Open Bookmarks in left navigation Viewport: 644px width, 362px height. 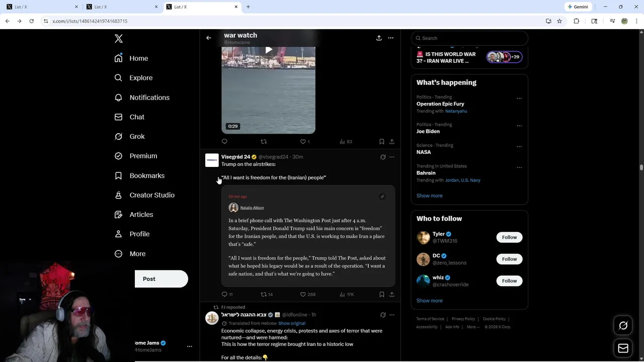(139, 175)
